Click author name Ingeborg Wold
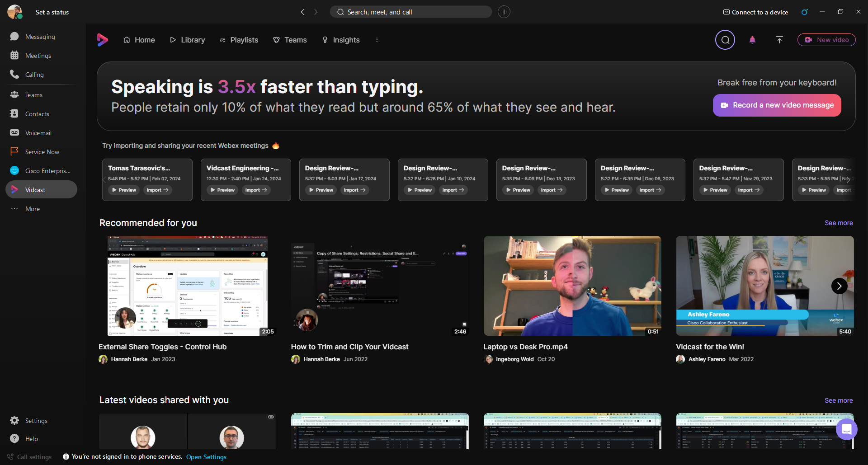The height and width of the screenshot is (465, 868). pos(515,359)
